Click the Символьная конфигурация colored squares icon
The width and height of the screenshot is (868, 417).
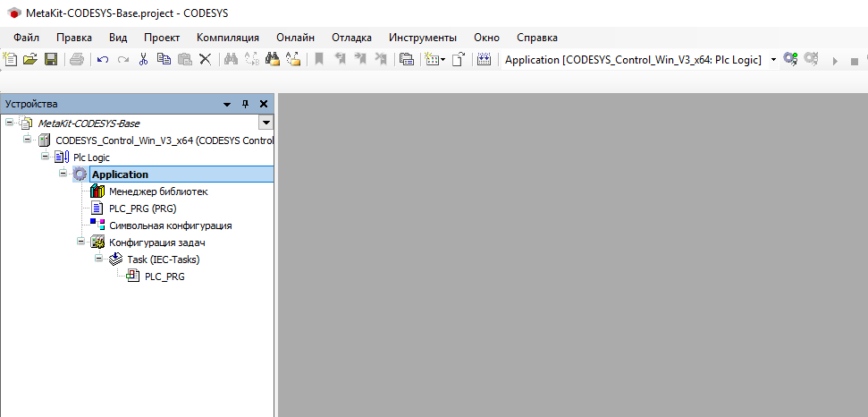coord(97,225)
